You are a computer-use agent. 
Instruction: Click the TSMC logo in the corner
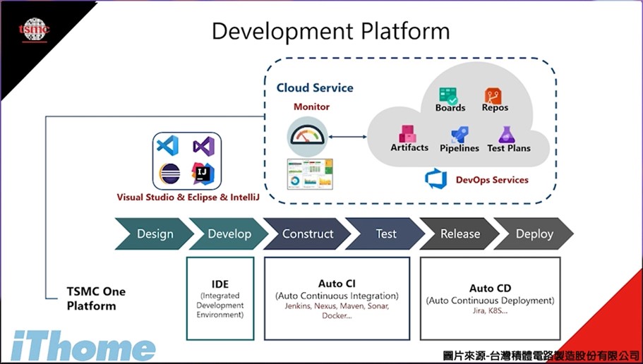point(35,30)
